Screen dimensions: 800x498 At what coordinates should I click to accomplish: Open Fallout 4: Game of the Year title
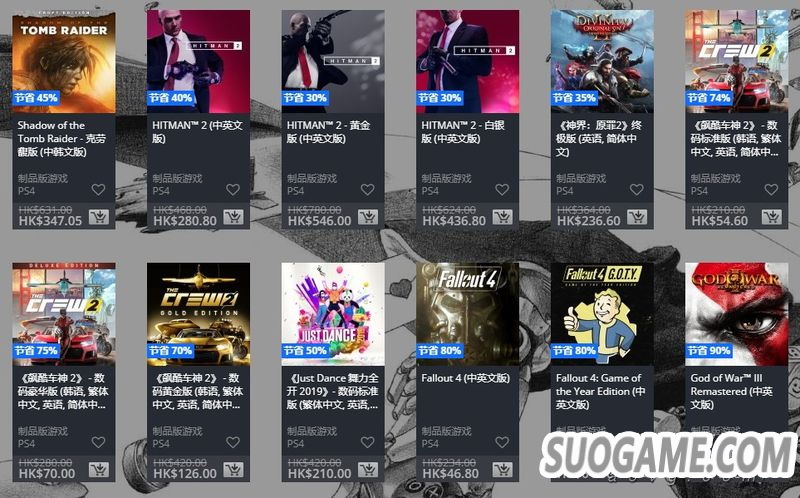[x=601, y=391]
